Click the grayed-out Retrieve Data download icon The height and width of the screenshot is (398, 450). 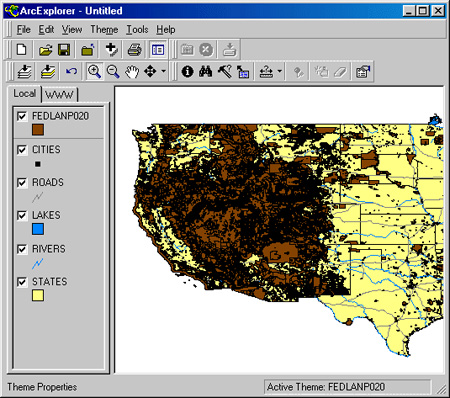(x=229, y=50)
